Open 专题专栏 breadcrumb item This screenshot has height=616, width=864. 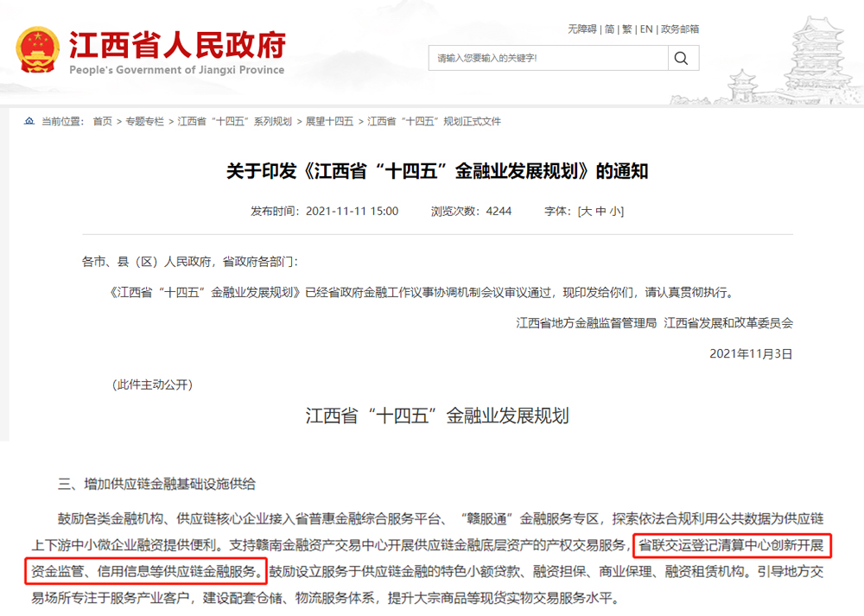point(144,122)
